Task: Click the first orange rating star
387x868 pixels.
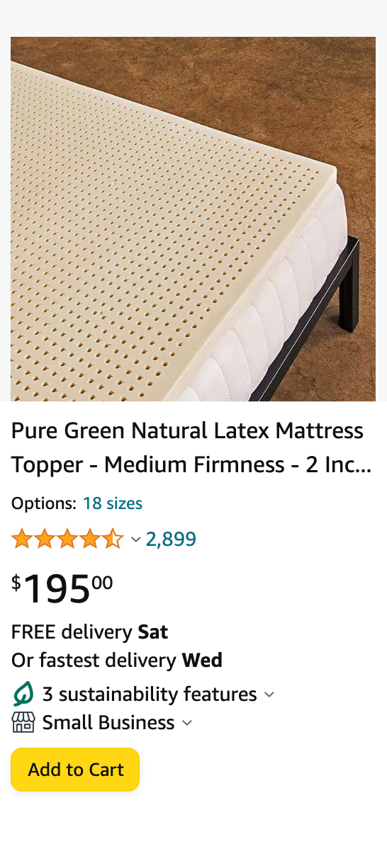Action: [22, 539]
